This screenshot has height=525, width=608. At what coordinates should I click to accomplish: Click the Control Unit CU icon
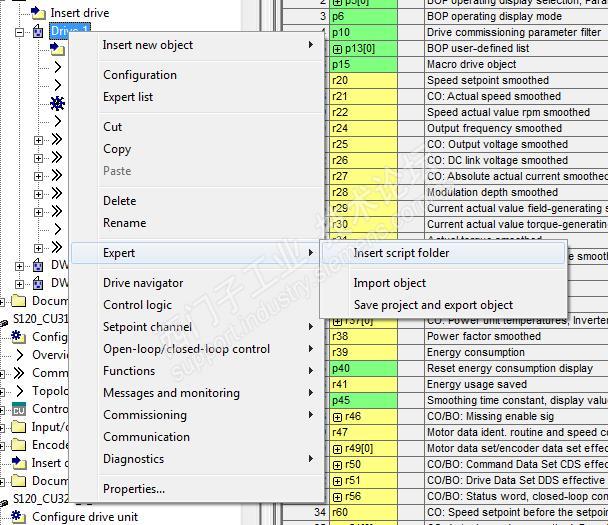pyautogui.click(x=19, y=409)
